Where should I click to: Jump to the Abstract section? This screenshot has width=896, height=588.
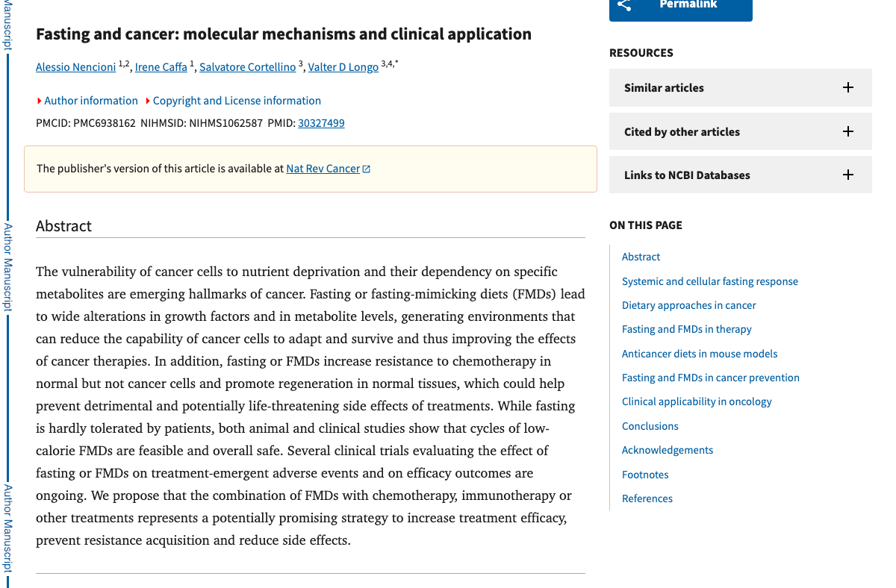(x=641, y=256)
